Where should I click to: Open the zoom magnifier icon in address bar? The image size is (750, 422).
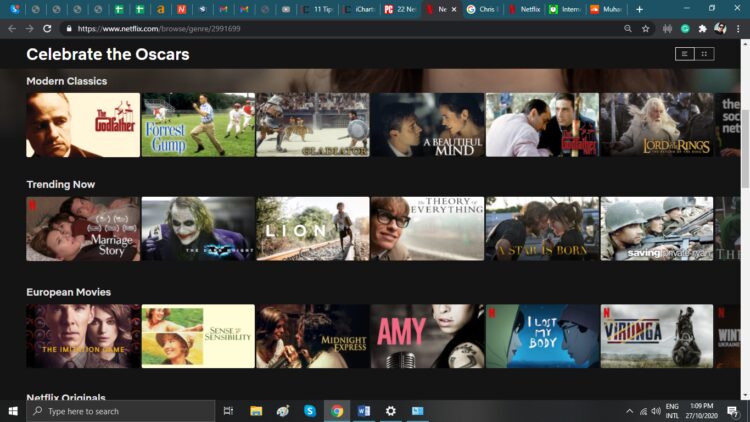[x=628, y=29]
